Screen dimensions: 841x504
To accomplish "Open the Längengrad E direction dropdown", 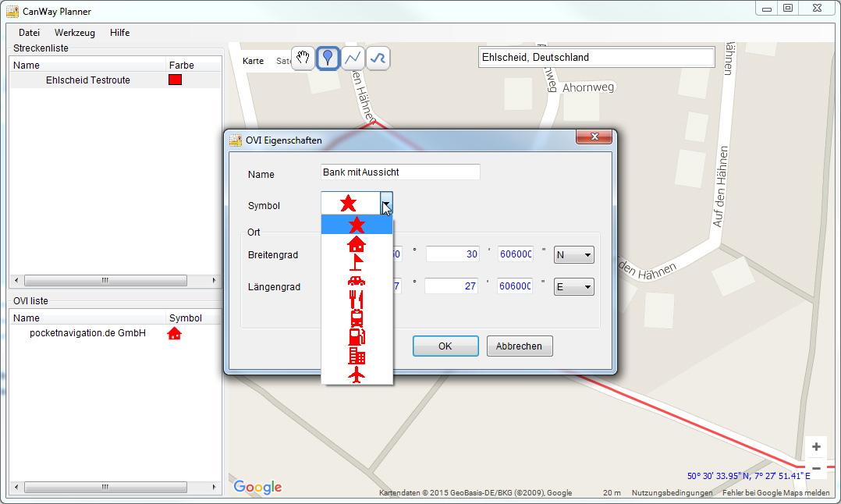I will point(573,287).
